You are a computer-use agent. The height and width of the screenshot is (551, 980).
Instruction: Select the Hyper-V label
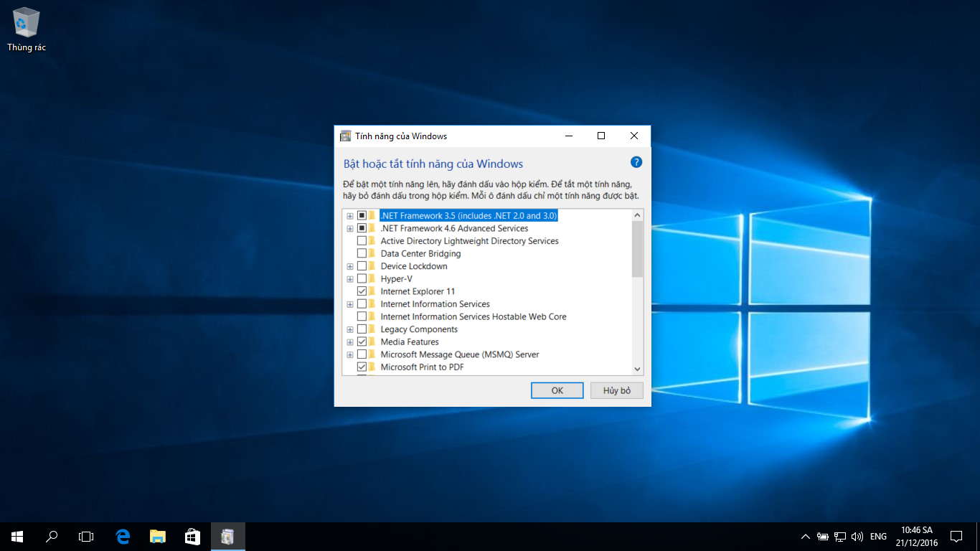(396, 278)
